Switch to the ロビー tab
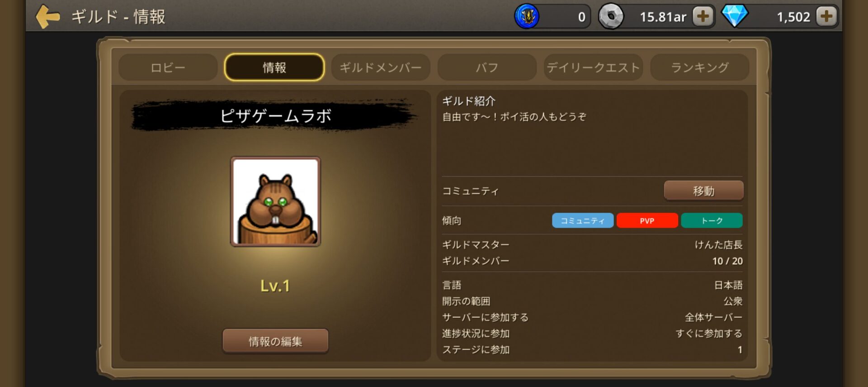This screenshot has height=387, width=868. click(168, 67)
